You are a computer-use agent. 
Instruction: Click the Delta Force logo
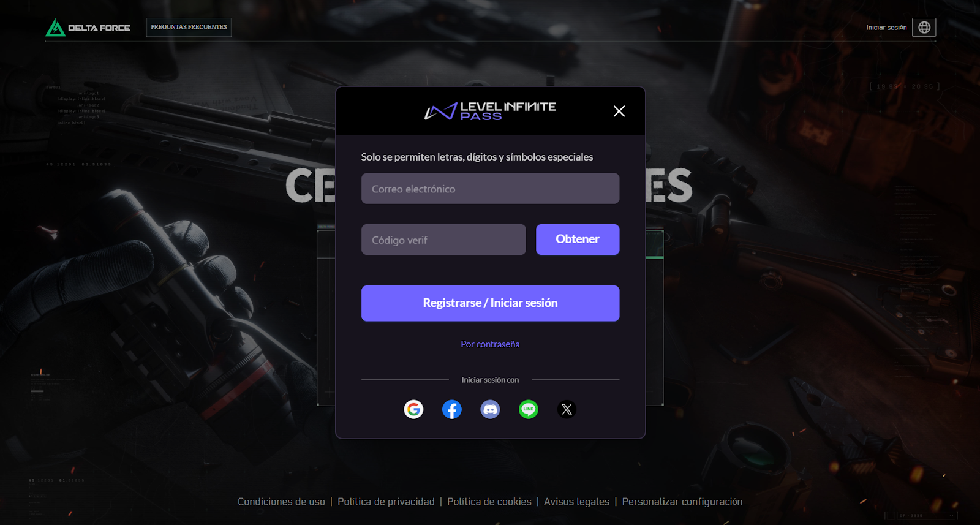[x=88, y=27]
